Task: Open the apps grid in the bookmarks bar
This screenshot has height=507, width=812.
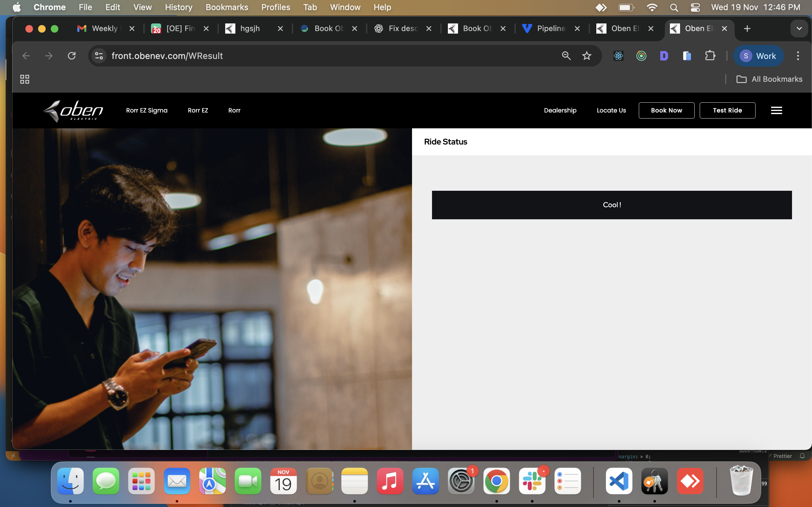Action: pyautogui.click(x=24, y=79)
